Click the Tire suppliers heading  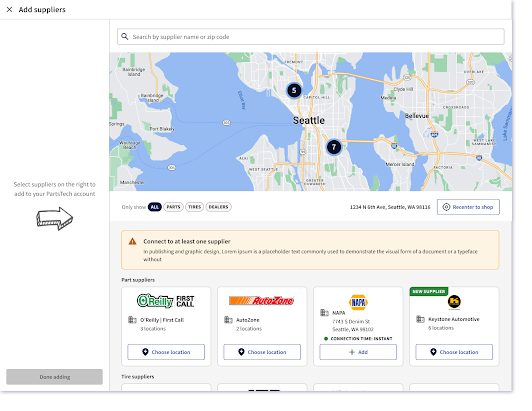click(x=138, y=377)
